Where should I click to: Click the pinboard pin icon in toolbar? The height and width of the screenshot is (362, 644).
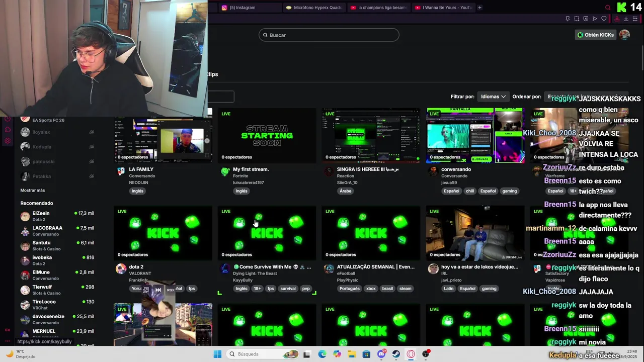click(x=568, y=19)
